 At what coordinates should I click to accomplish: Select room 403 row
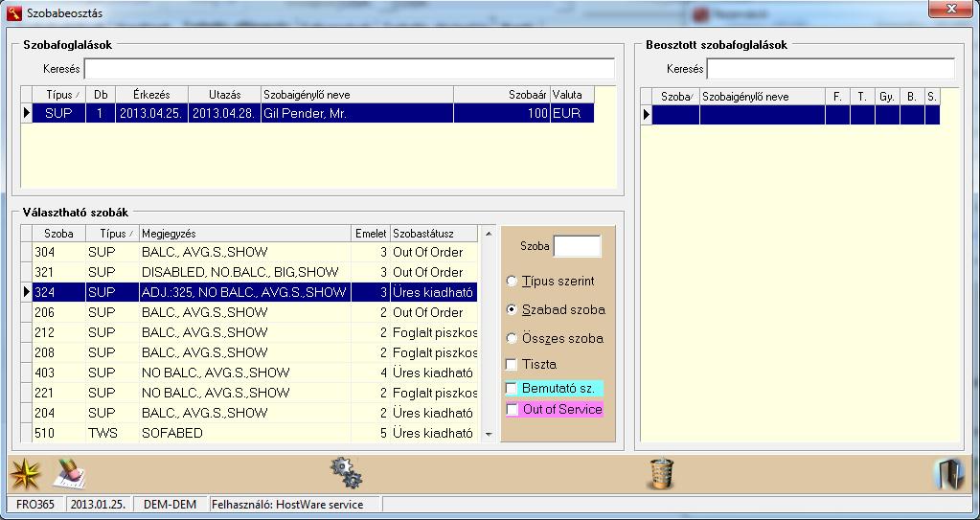coord(249,373)
